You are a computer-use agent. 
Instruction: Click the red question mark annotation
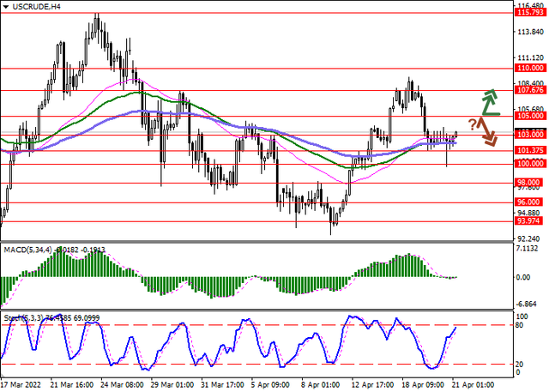472,124
